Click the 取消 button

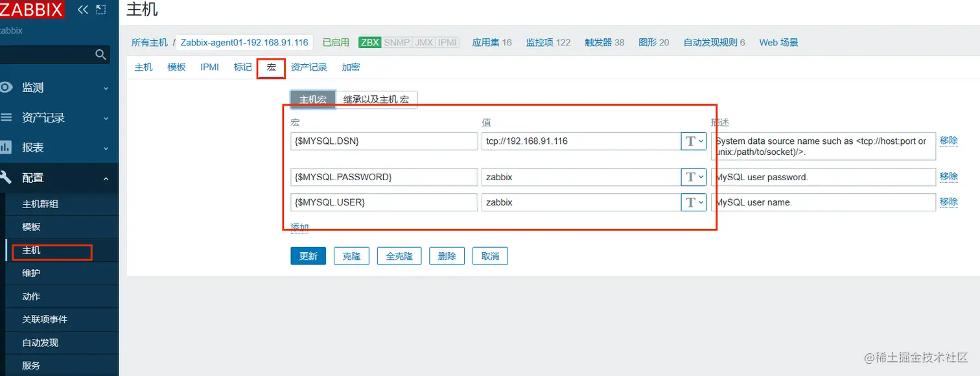(x=490, y=256)
